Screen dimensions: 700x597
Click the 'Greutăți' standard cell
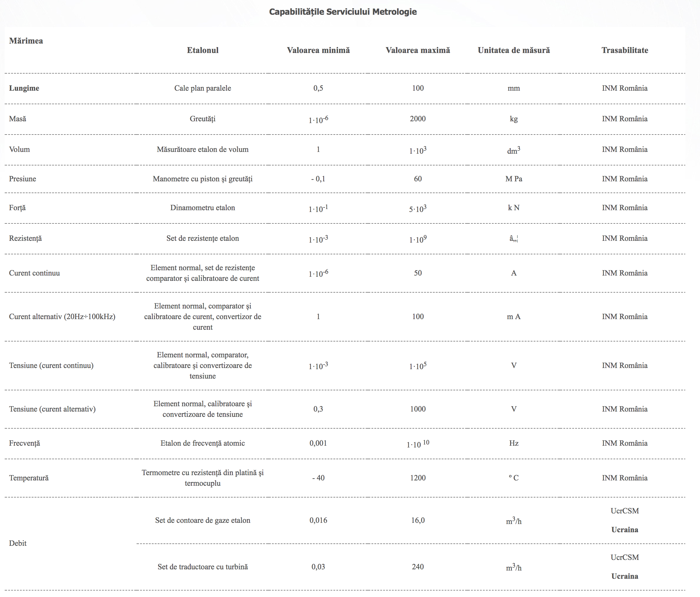[203, 119]
